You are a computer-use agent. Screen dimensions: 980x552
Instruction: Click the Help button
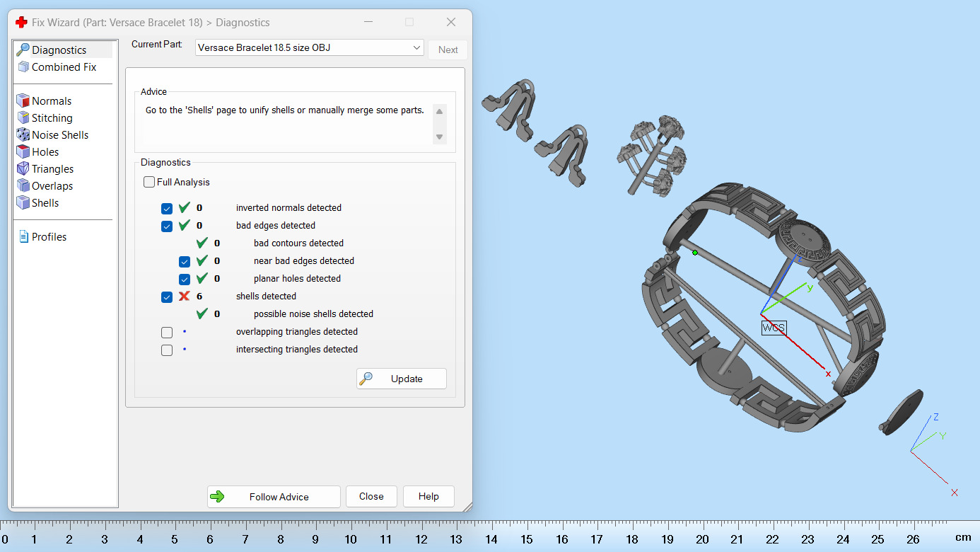[428, 496]
